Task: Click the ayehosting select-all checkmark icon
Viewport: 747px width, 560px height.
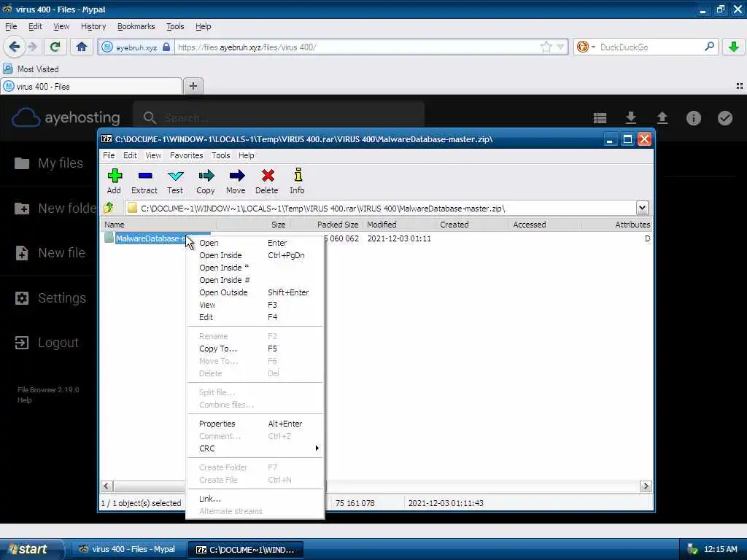Action: click(x=724, y=117)
